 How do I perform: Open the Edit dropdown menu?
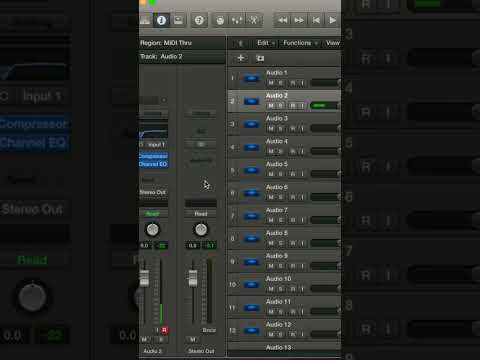(266, 43)
